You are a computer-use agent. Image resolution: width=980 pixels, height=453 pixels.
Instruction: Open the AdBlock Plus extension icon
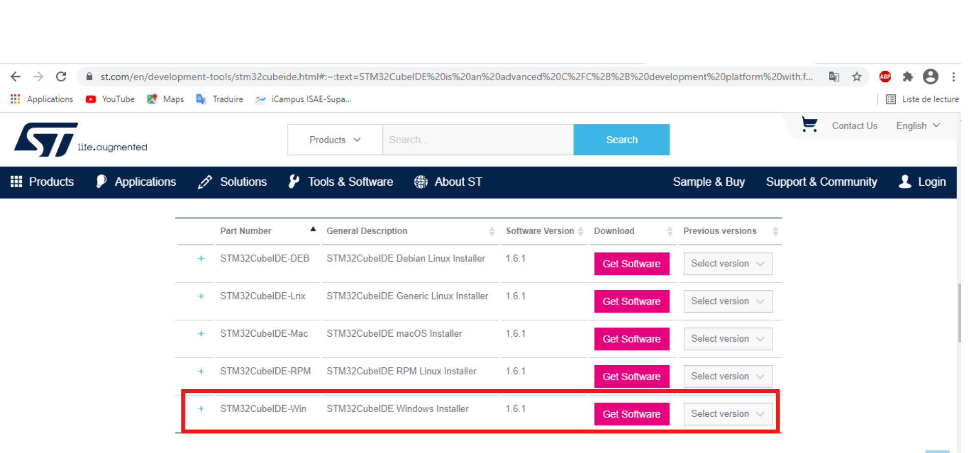(x=885, y=77)
